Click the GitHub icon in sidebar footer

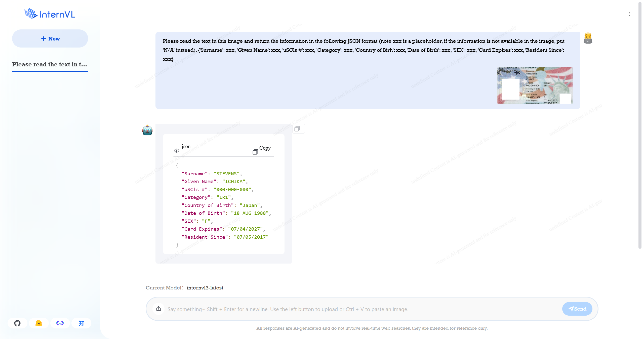tap(17, 323)
